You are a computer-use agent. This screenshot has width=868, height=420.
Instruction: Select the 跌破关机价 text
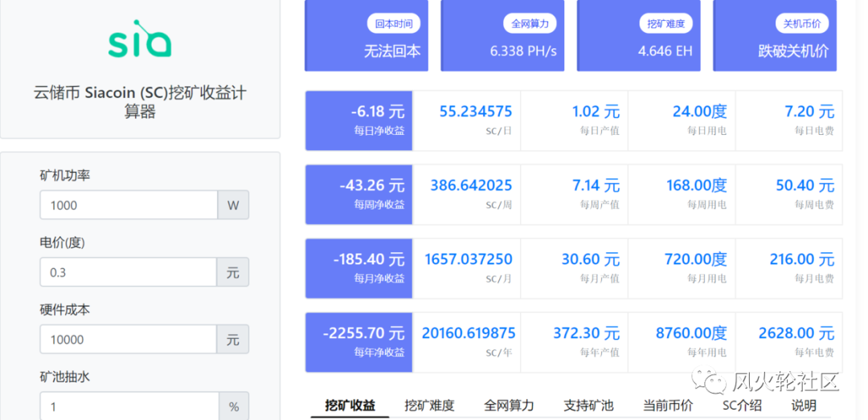pos(794,51)
